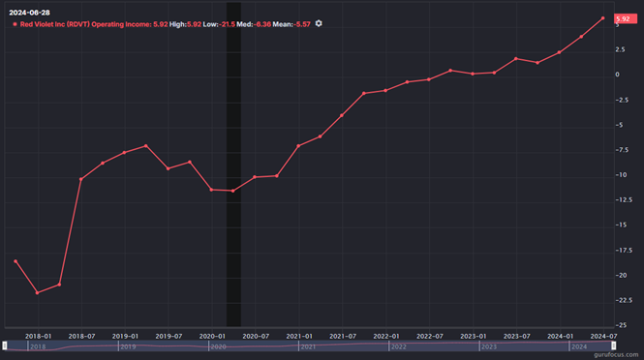The width and height of the screenshot is (644, 360).
Task: Click the 2018-07 x-axis label
Action: pos(81,336)
